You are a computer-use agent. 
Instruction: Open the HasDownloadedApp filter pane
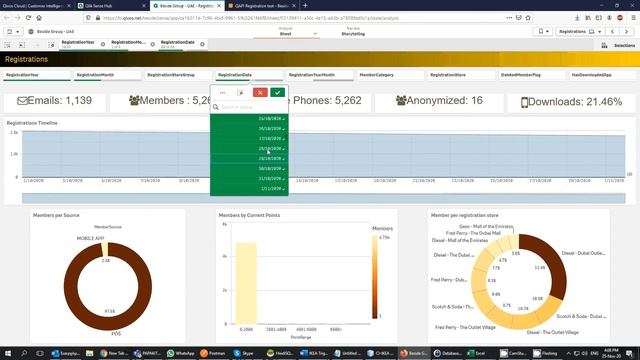tap(603, 75)
